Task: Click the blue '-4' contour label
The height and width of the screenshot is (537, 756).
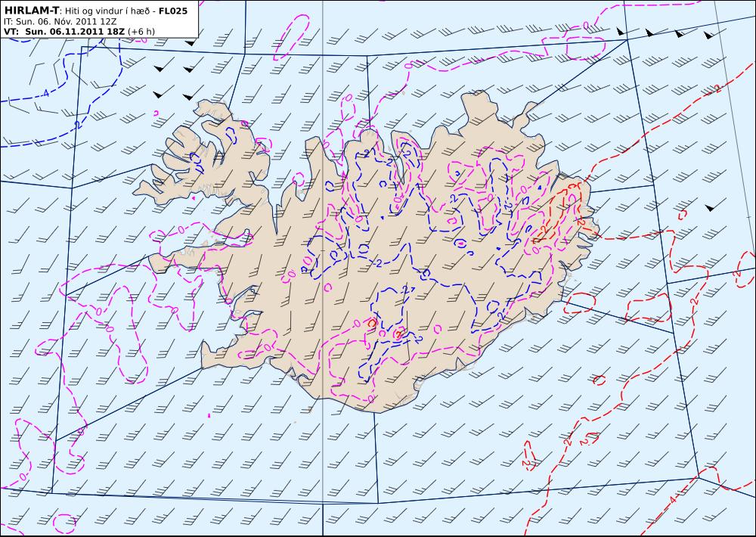Action: point(45,94)
